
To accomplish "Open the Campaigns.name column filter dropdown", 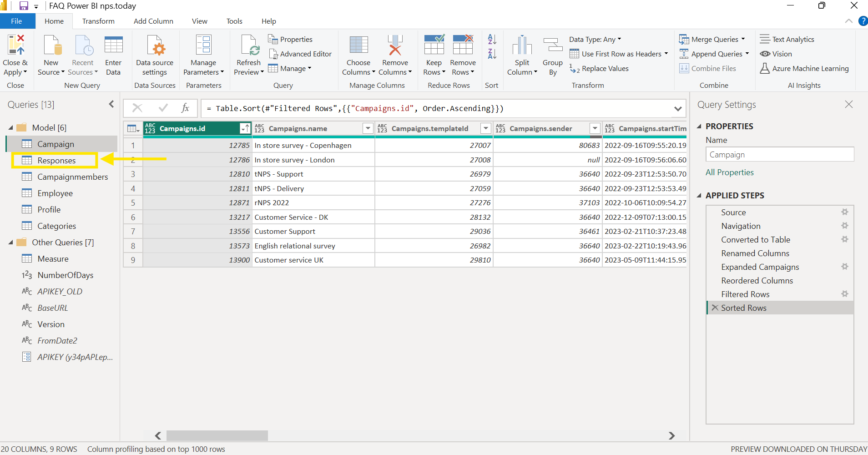I will 368,129.
